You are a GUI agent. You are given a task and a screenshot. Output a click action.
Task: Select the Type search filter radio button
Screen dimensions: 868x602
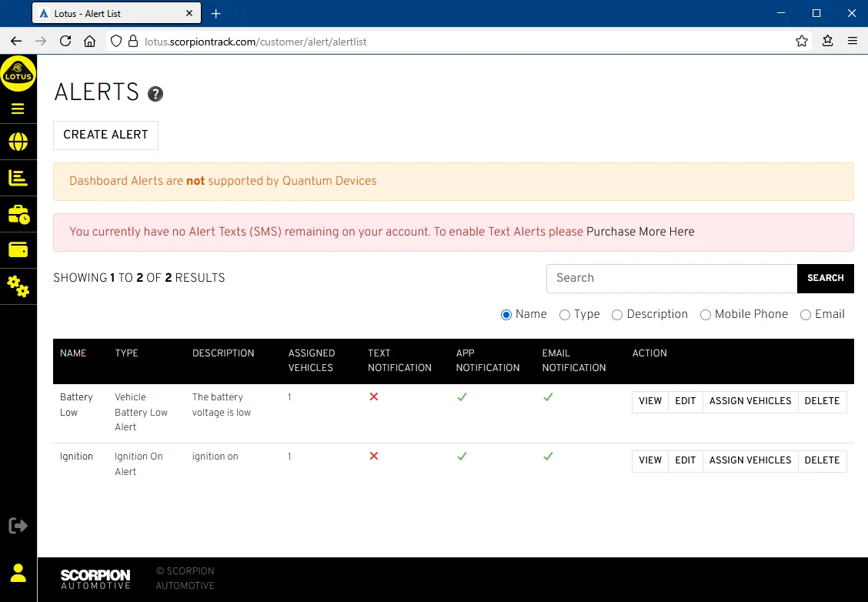(565, 315)
